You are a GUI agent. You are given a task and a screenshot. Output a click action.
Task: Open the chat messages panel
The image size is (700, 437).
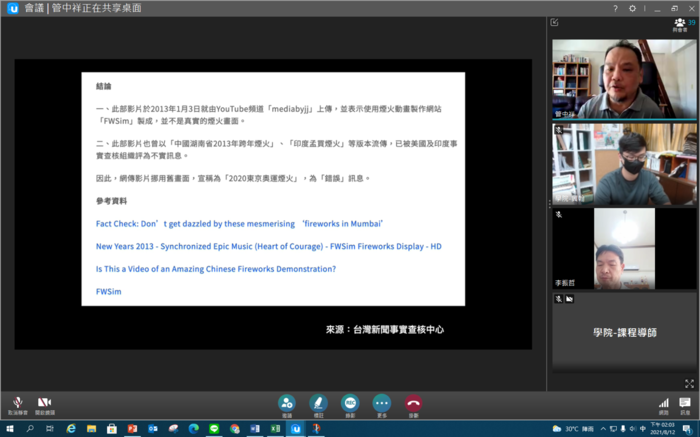click(685, 406)
